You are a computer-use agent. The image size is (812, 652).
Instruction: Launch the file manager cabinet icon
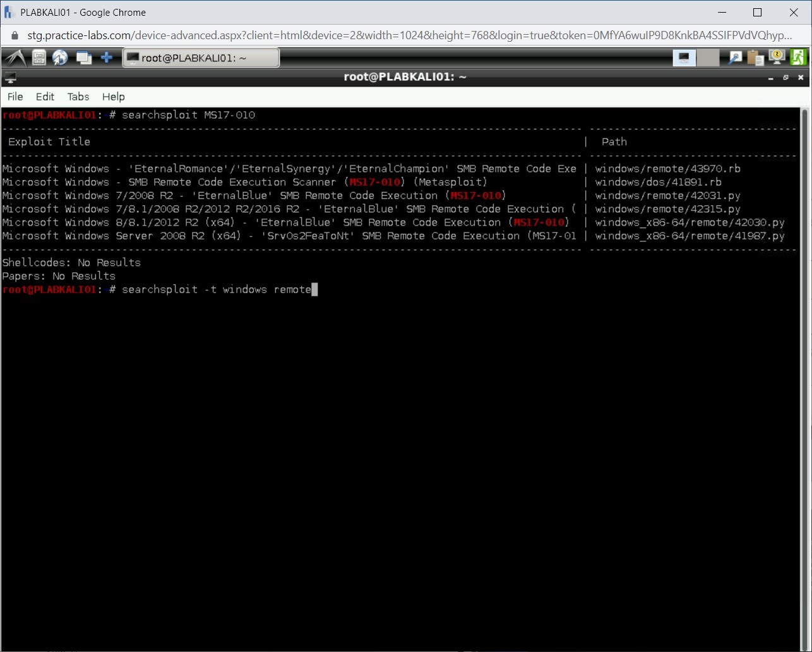(x=39, y=58)
